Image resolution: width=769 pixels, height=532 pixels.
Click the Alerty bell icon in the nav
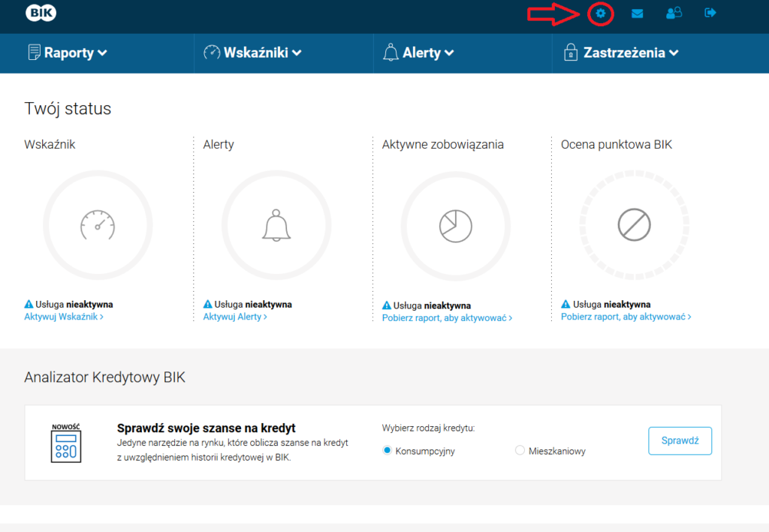point(391,52)
